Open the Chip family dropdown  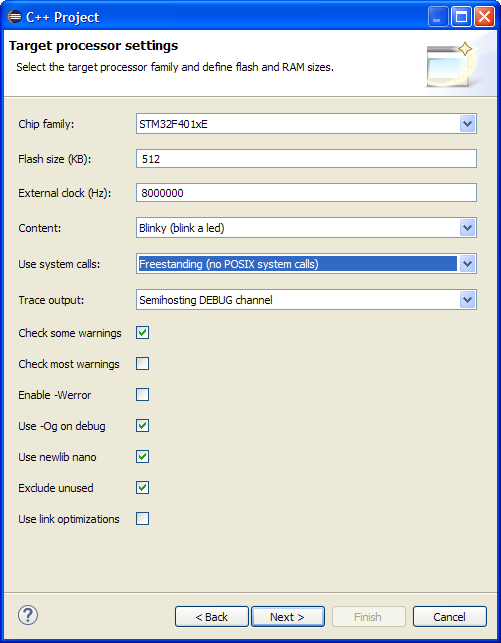(467, 123)
